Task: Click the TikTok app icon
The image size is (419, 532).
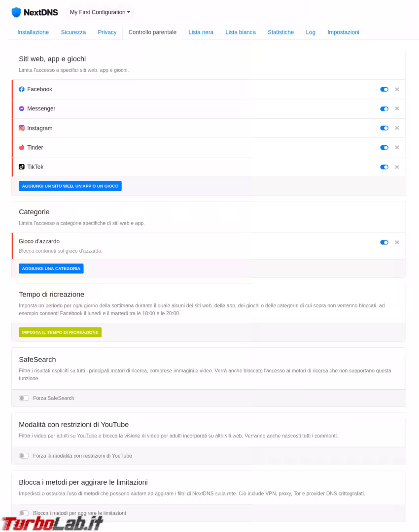Action: [22, 167]
